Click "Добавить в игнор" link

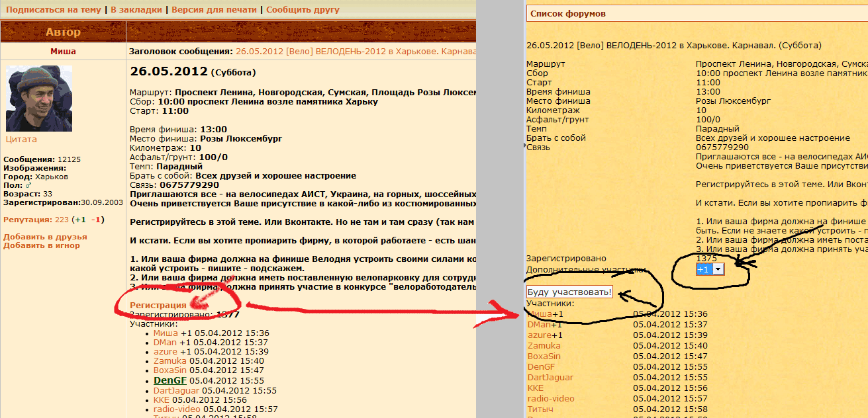pyautogui.click(x=42, y=245)
